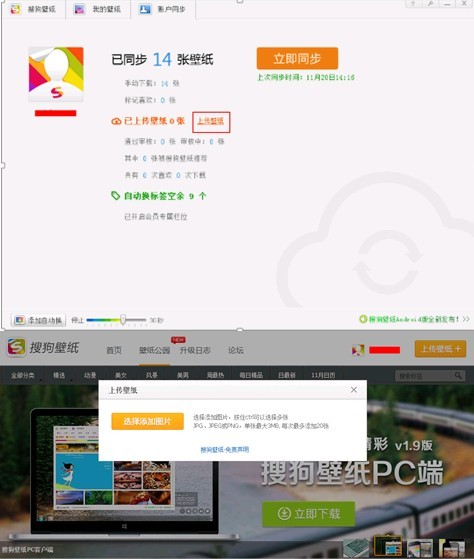The width and height of the screenshot is (474, 559).
Task: Select 周最热 category
Action: [215, 375]
